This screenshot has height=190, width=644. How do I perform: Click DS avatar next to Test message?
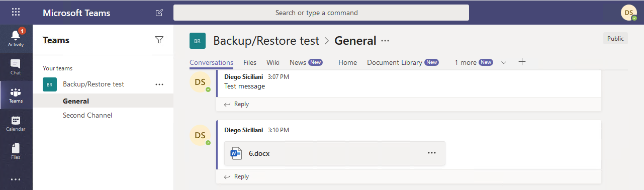(x=200, y=82)
